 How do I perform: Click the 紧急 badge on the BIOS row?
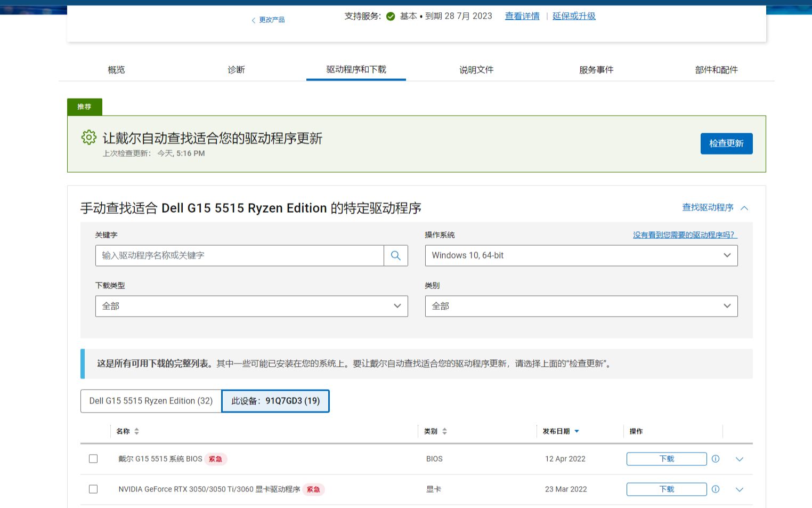(215, 459)
